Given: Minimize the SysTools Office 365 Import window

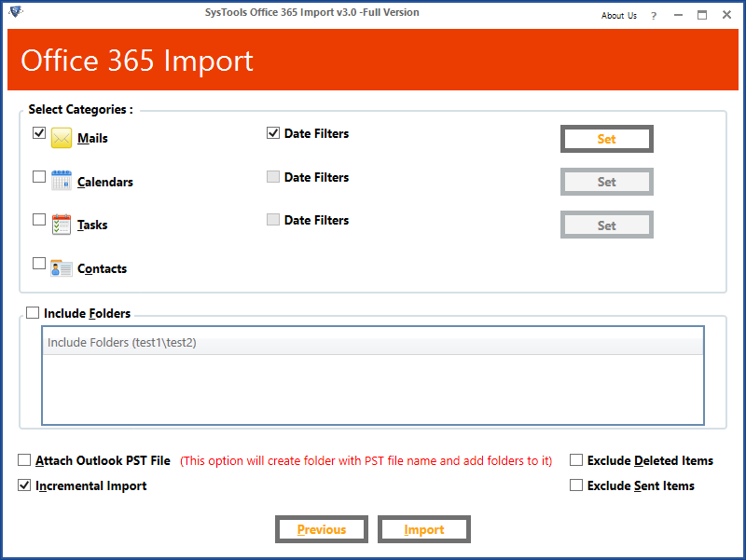Looking at the screenshot, I should [679, 15].
